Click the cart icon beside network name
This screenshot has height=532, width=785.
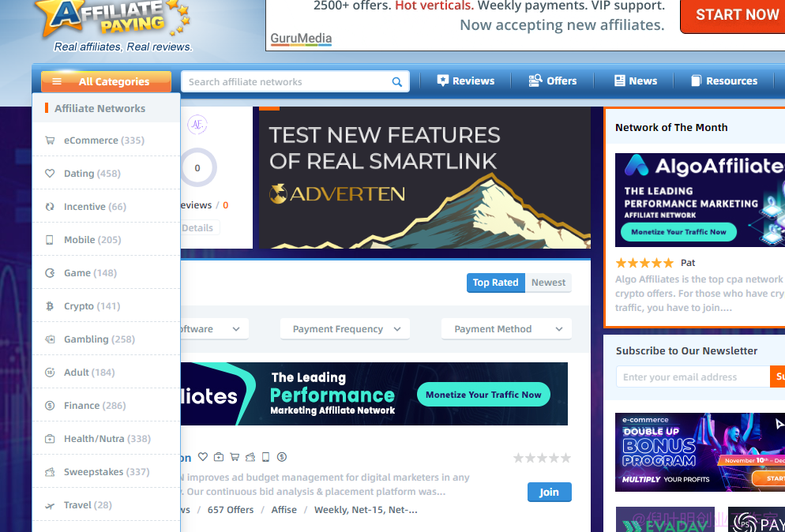tap(235, 456)
